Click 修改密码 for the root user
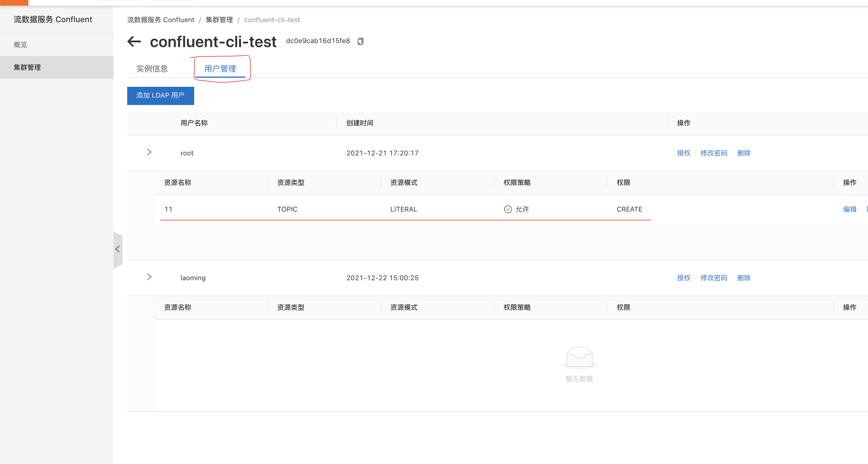The width and height of the screenshot is (868, 464). (713, 153)
